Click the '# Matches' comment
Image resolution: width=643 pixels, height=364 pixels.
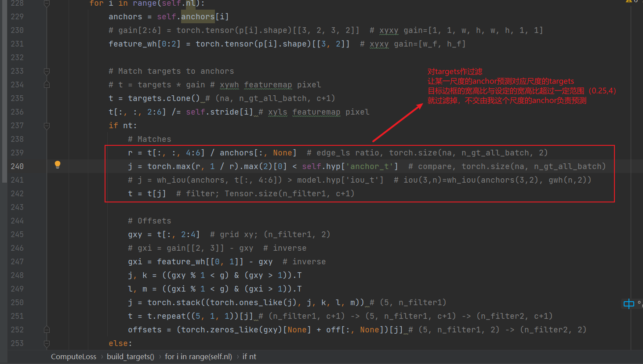pyautogui.click(x=149, y=139)
